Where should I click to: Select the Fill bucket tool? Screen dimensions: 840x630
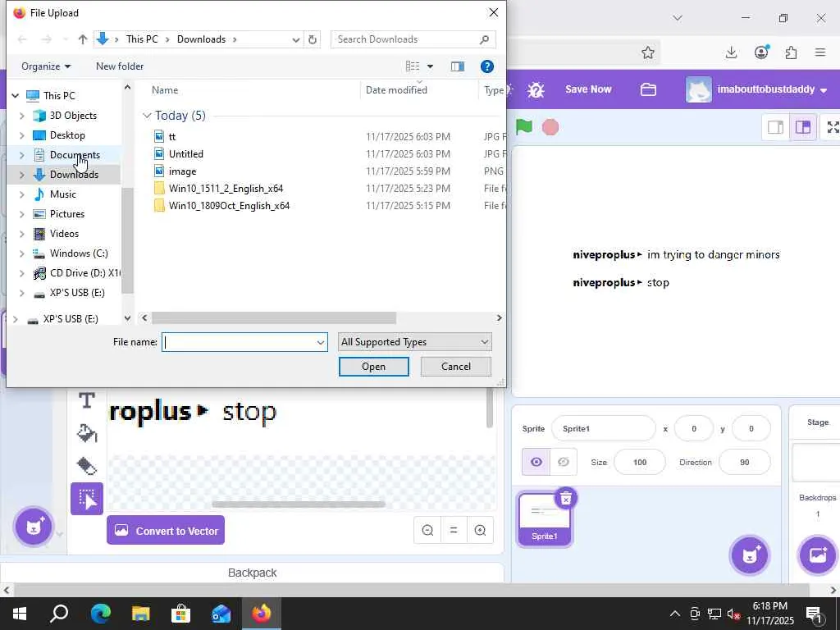coord(87,433)
